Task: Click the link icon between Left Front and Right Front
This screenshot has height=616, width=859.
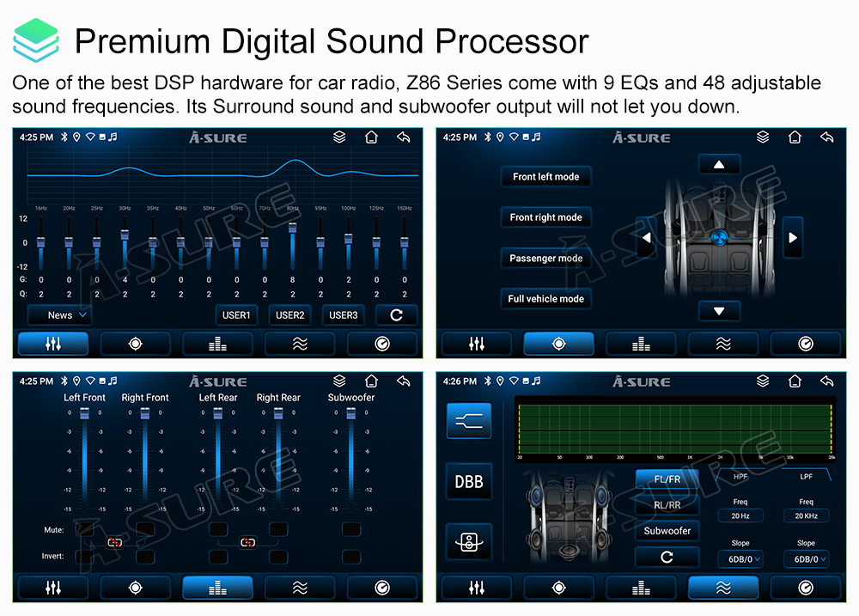Action: 115,542
